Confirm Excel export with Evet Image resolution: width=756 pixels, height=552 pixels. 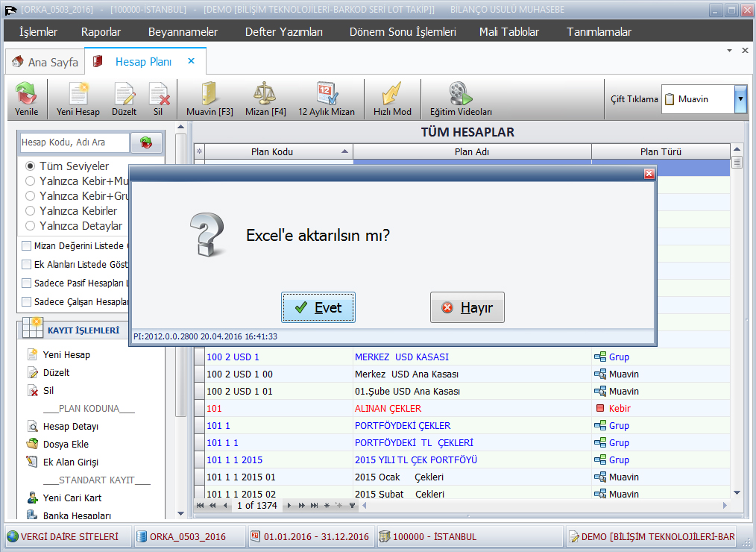point(318,307)
